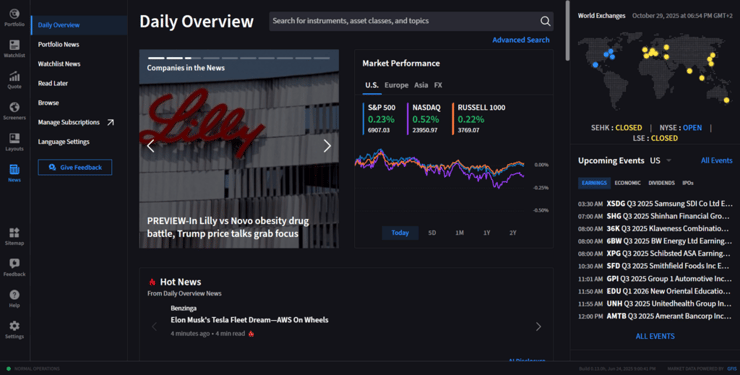
Task: Select the News sidebar icon
Action: point(14,173)
